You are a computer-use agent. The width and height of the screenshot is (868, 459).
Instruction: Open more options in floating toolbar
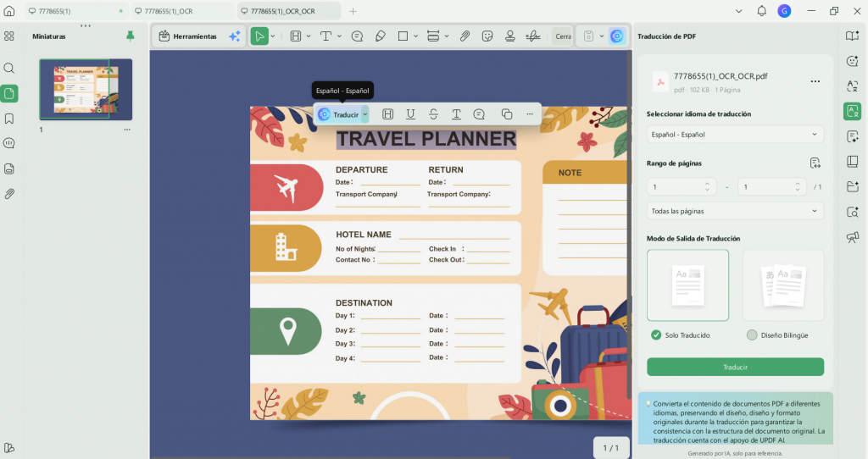pyautogui.click(x=530, y=114)
